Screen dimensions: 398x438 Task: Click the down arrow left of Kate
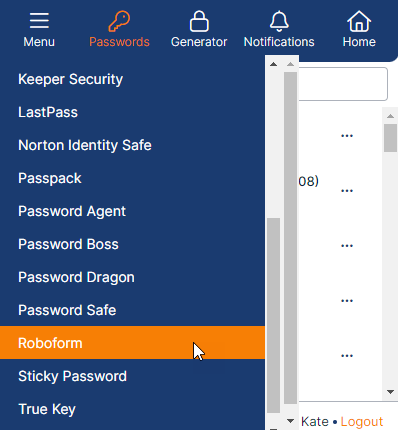[290, 421]
